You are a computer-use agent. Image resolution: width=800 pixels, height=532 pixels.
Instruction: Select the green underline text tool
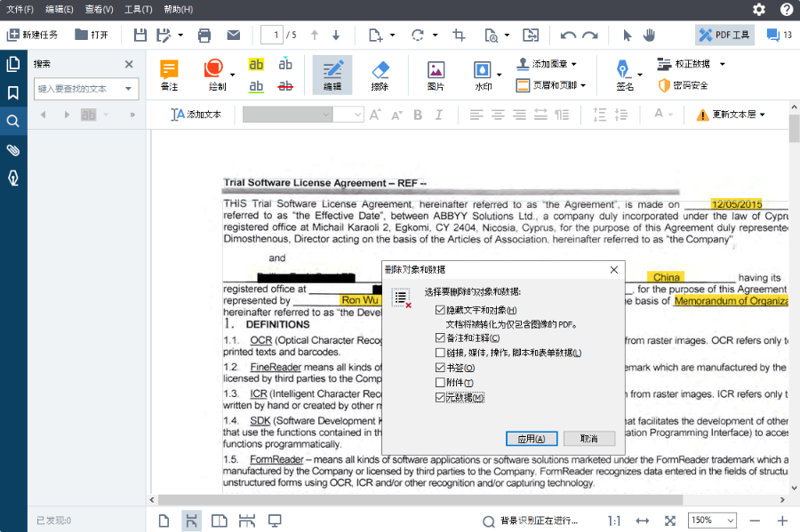point(256,85)
